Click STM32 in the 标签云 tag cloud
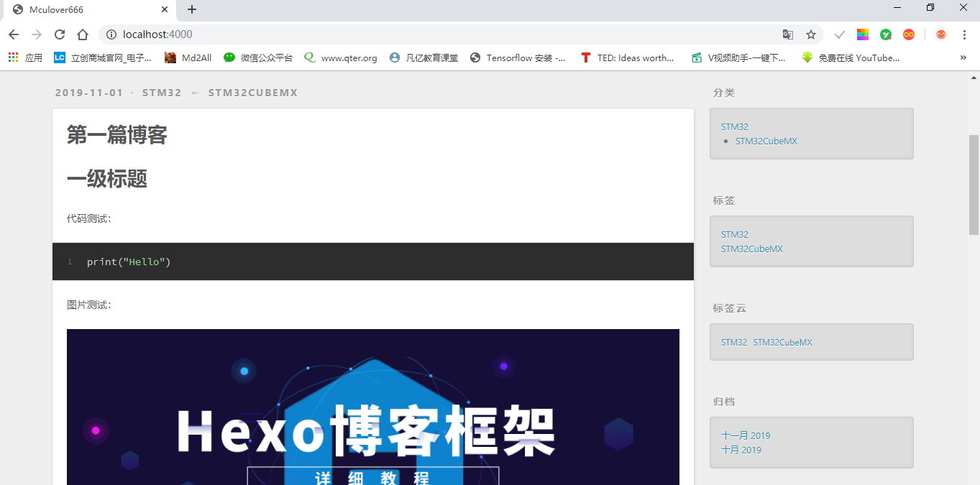 (734, 342)
